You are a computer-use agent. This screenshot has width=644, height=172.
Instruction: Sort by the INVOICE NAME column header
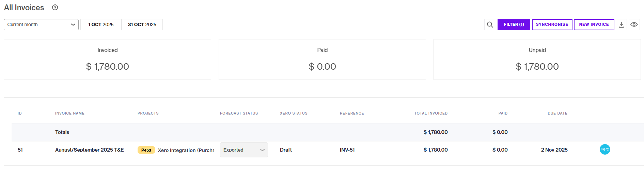click(70, 113)
